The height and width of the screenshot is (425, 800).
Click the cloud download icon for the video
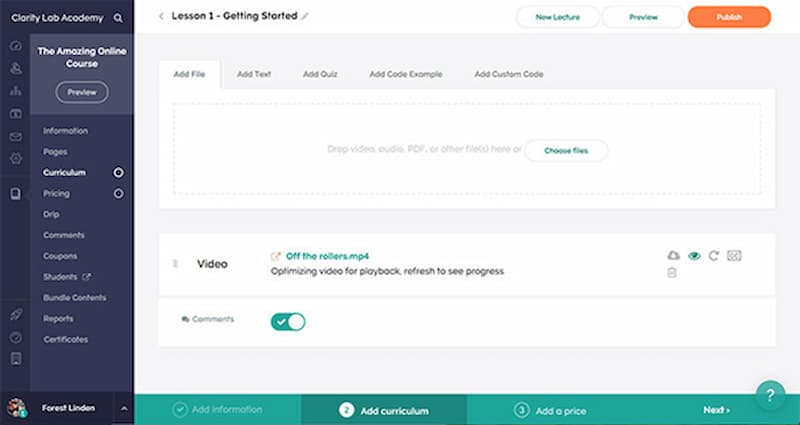[x=673, y=255]
